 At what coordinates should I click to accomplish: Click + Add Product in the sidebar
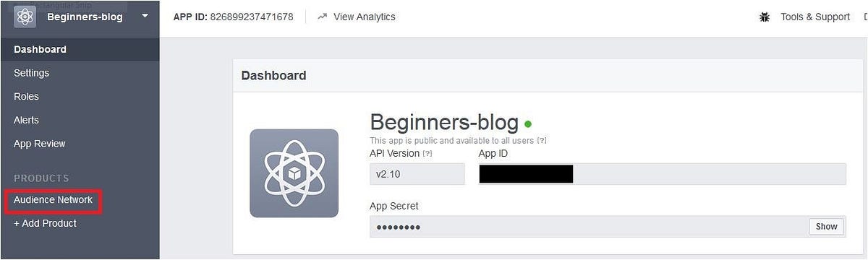[x=45, y=223]
